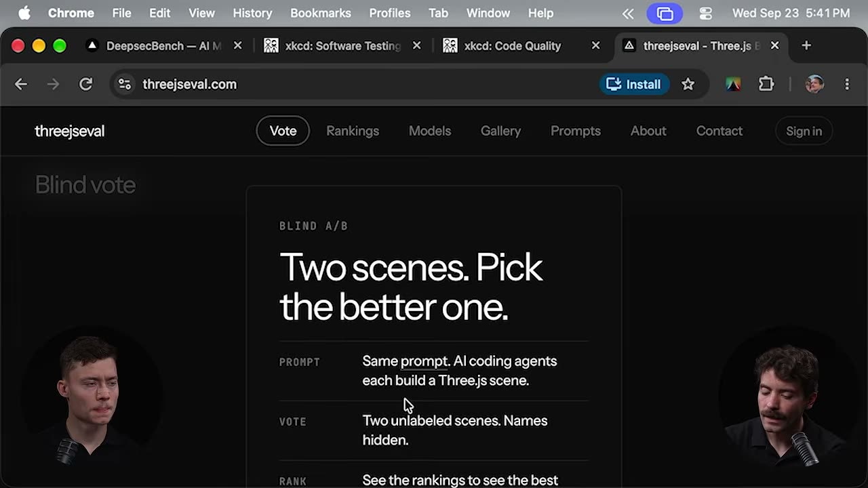
Task: Click the double chevron icon in the menu bar
Action: point(628,13)
